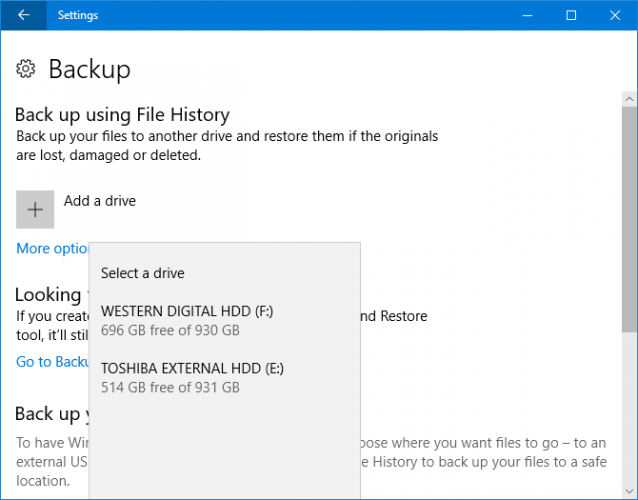Click the 696 GB free of 930 GB text
This screenshot has height=500, width=638.
tap(170, 331)
